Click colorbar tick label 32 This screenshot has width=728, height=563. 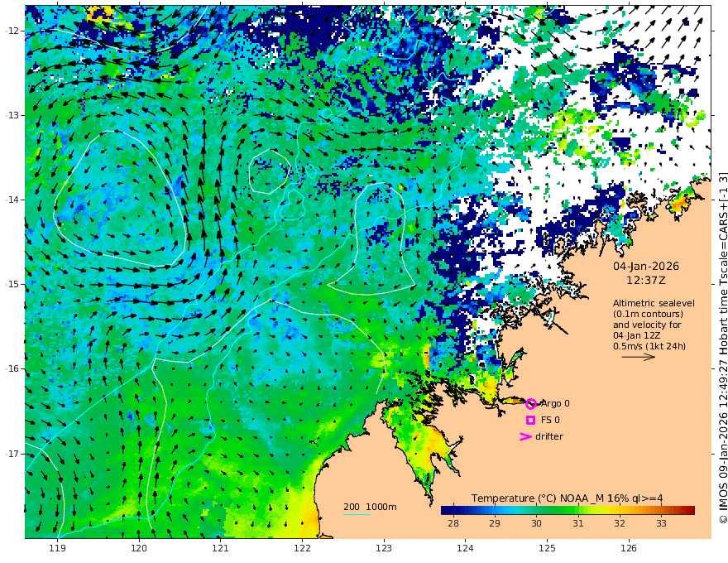tap(620, 523)
